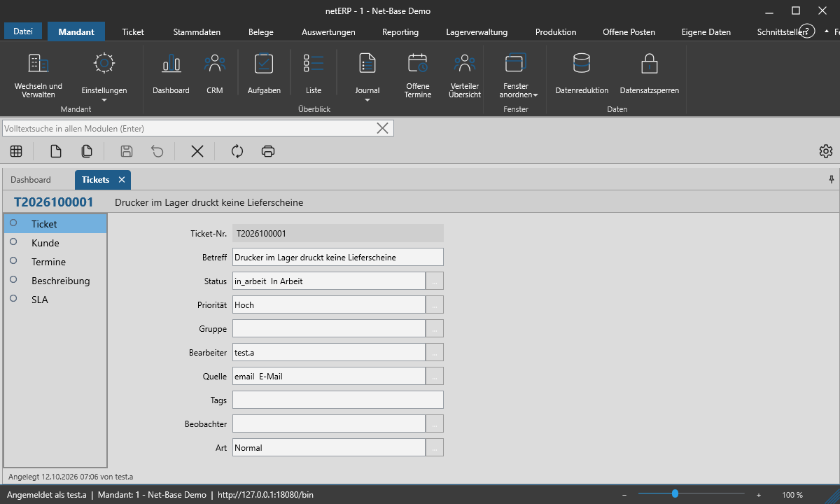
Task: Open Verteiler Übersicht
Action: pos(465,74)
